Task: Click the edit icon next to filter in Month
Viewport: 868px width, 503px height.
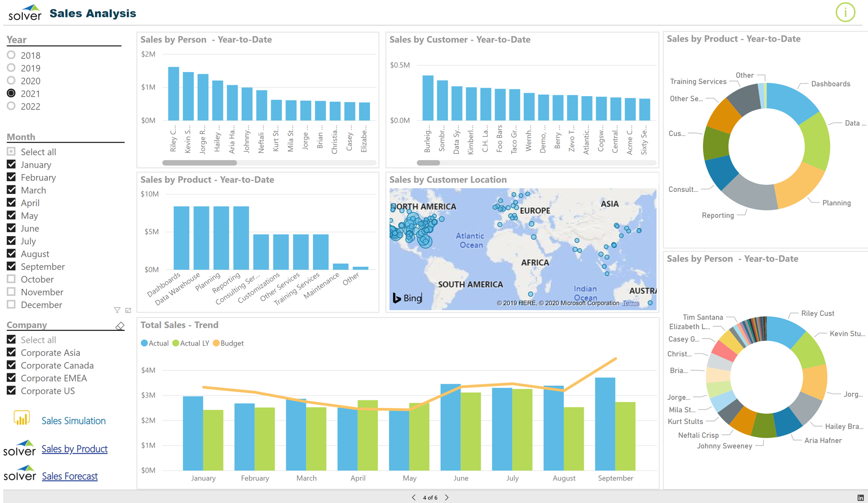Action: (128, 310)
